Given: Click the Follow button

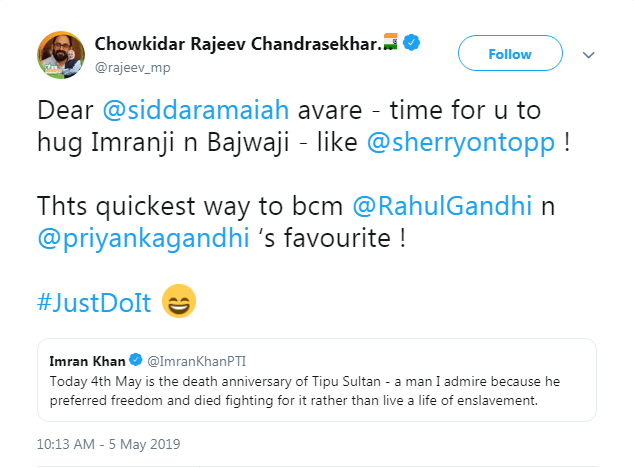Looking at the screenshot, I should pyautogui.click(x=509, y=53).
